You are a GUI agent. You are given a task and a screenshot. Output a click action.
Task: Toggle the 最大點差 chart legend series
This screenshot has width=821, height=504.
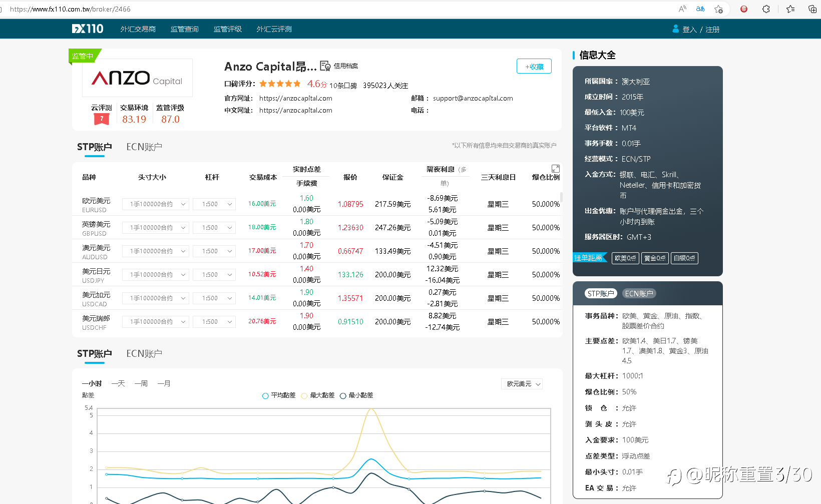[318, 395]
